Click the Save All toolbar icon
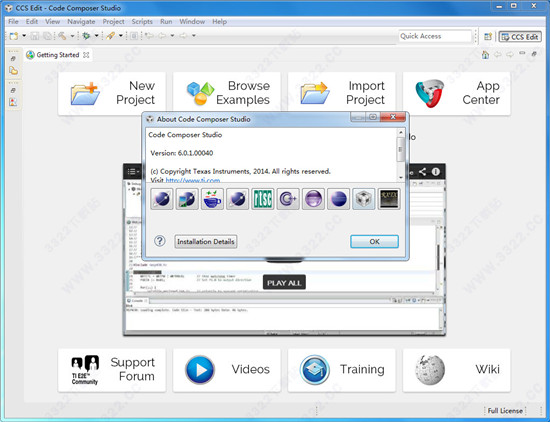550x422 pixels. point(47,36)
